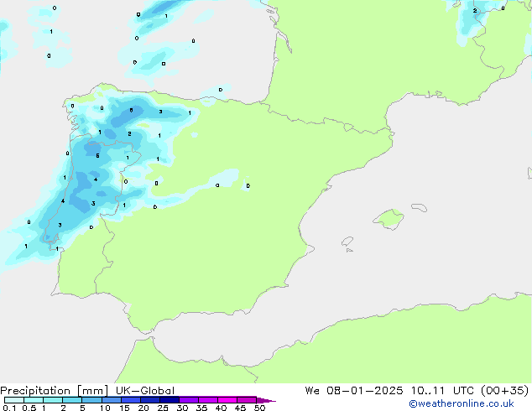Click legend swatch between 0.5 and 1
This screenshot has width=532, height=411.
pos(34,400)
